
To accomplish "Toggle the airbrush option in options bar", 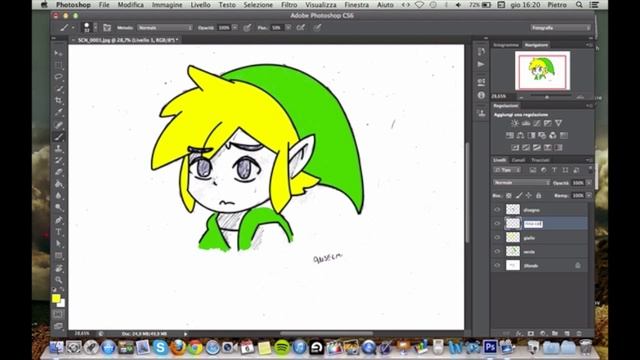I will (301, 27).
